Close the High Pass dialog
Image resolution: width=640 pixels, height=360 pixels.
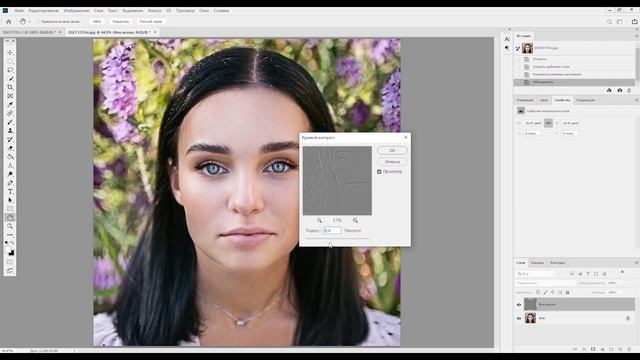point(405,138)
